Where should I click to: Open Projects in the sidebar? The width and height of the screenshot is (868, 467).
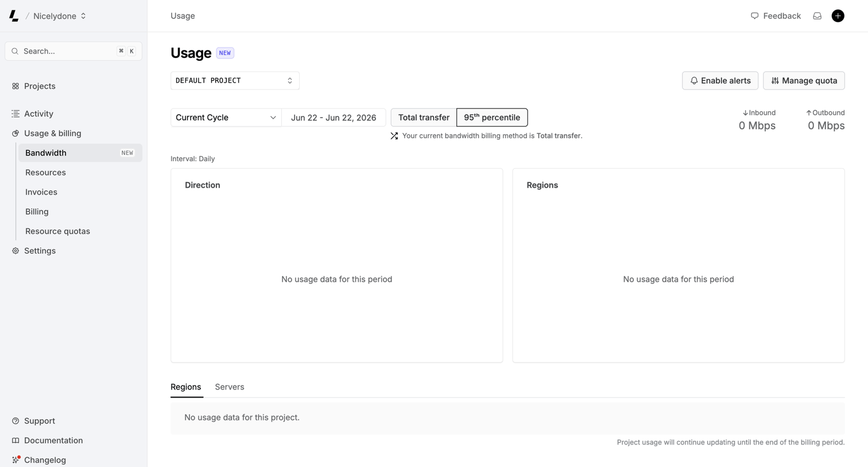[x=40, y=86]
